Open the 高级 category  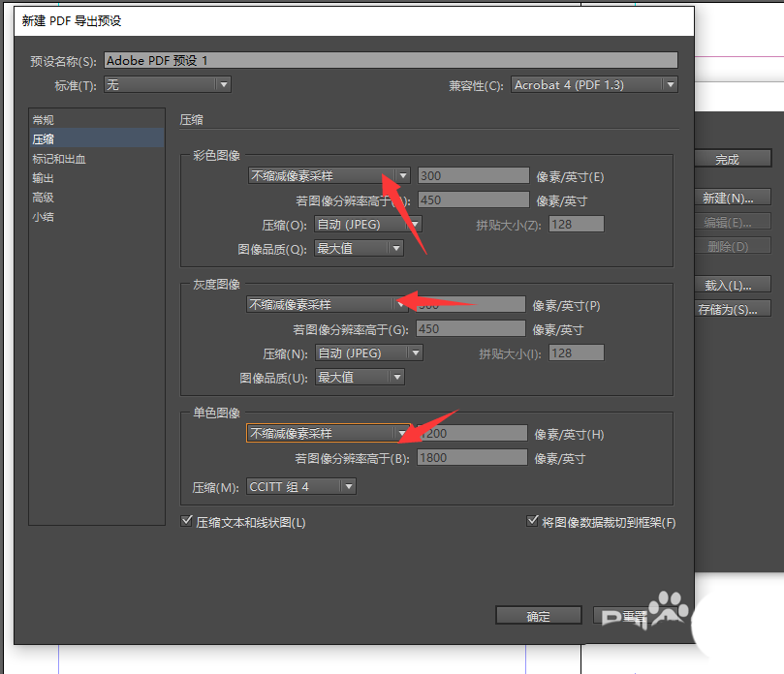coord(97,198)
